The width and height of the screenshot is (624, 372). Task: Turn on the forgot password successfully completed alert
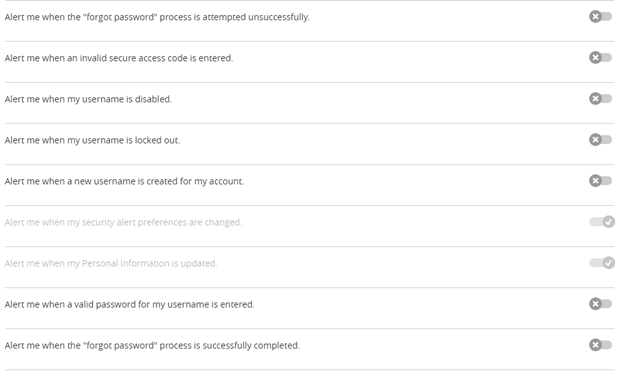601,345
